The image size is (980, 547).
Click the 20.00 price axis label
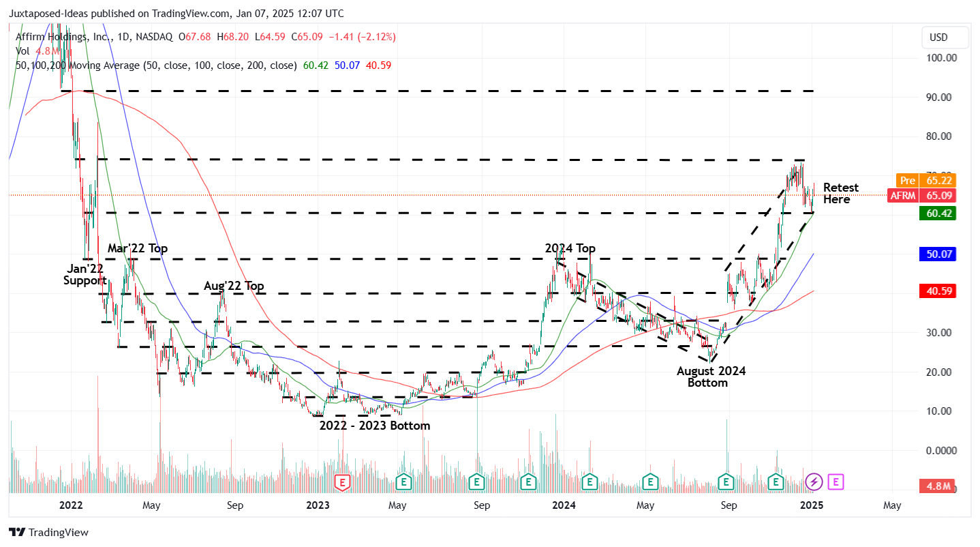pyautogui.click(x=940, y=372)
